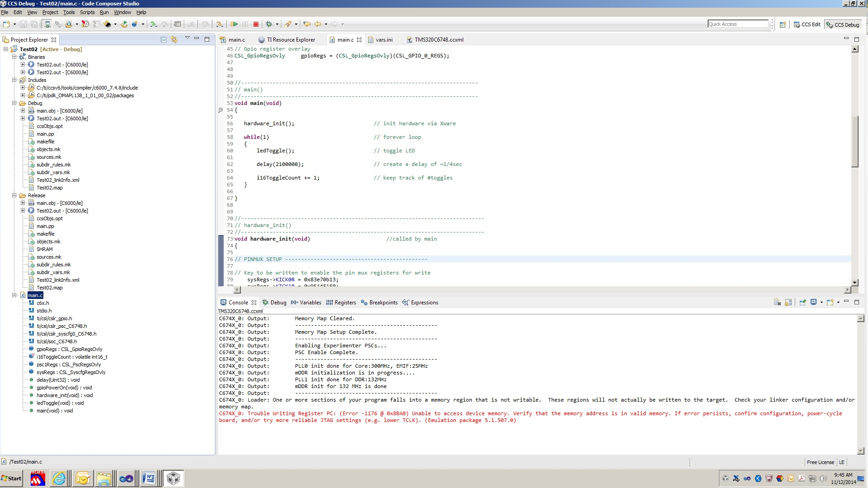Click the New file toolbar icon
Screen dimensions: 868x488
tap(6, 24)
